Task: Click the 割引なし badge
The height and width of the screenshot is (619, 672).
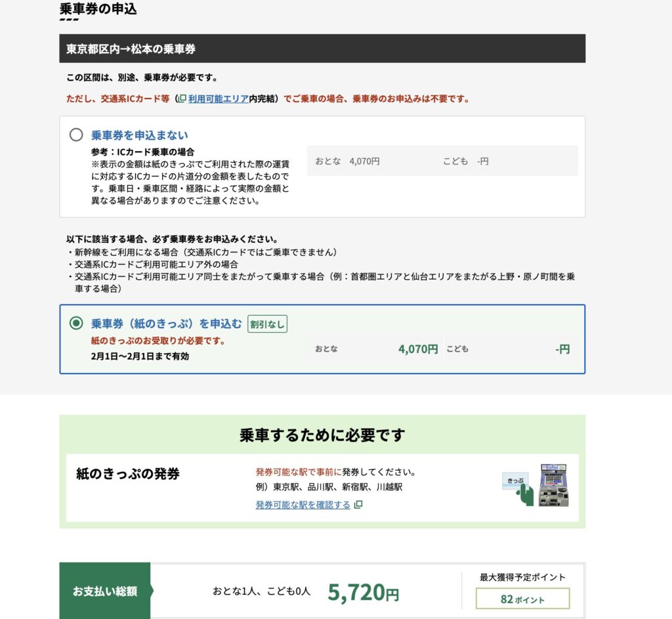Action: tap(267, 324)
